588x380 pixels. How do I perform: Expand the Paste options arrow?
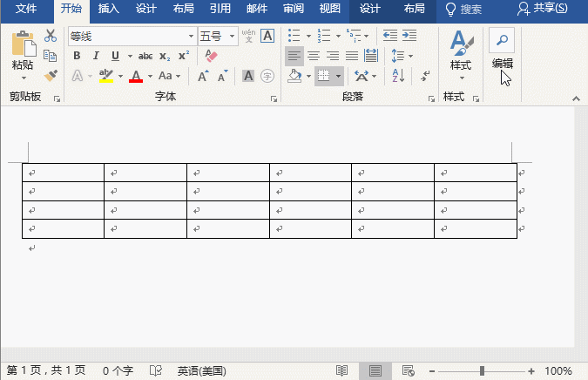pos(24,78)
